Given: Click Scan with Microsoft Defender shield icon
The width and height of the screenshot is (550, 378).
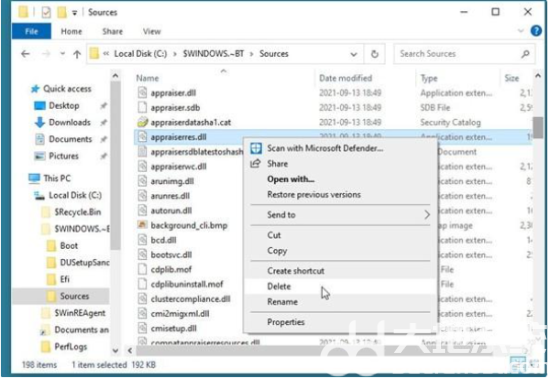Looking at the screenshot, I should (x=256, y=148).
